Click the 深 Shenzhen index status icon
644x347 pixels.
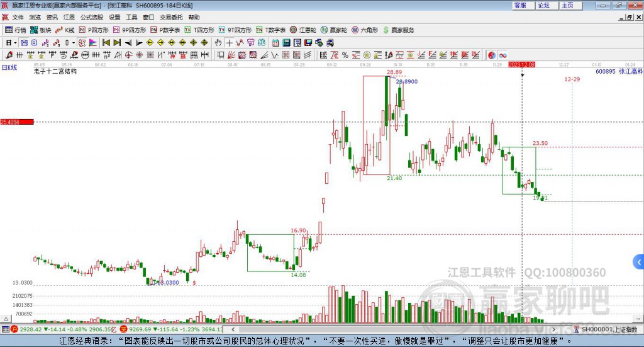(x=123, y=329)
